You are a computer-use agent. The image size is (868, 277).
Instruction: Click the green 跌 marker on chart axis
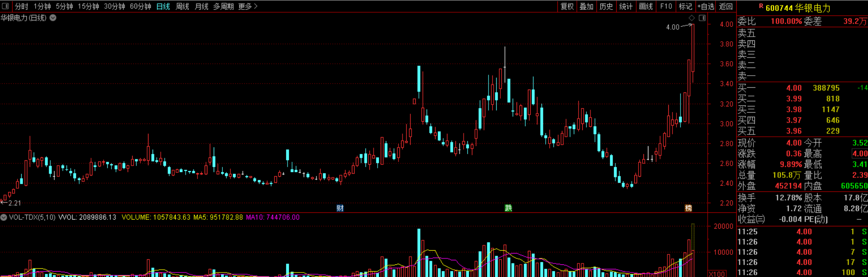coord(508,208)
